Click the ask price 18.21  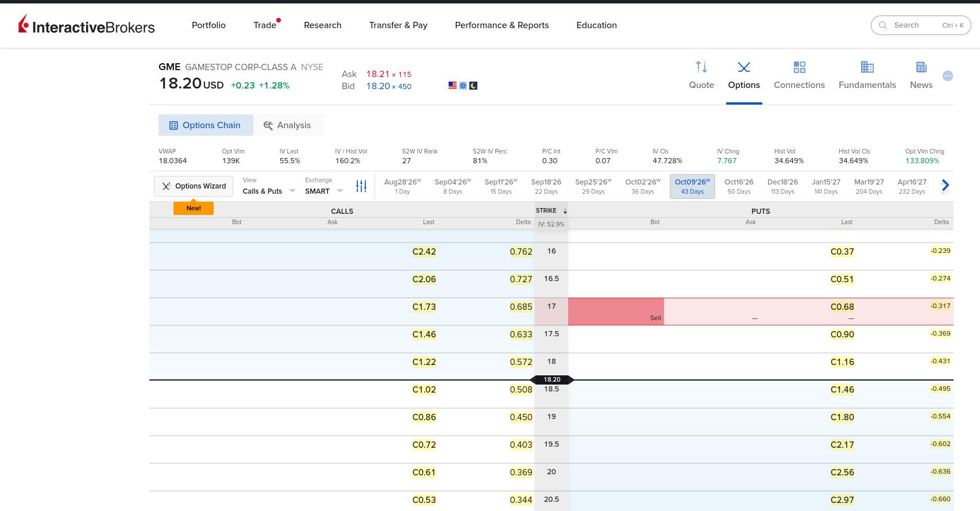click(378, 74)
